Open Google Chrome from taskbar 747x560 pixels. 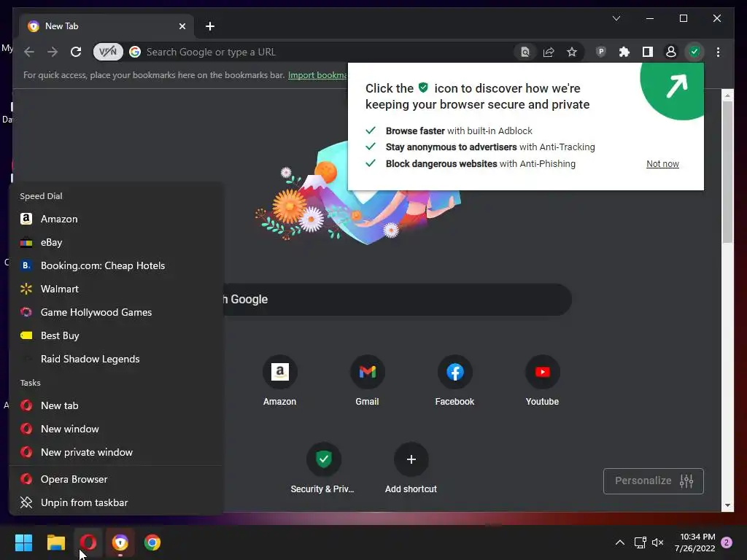pyautogui.click(x=152, y=542)
